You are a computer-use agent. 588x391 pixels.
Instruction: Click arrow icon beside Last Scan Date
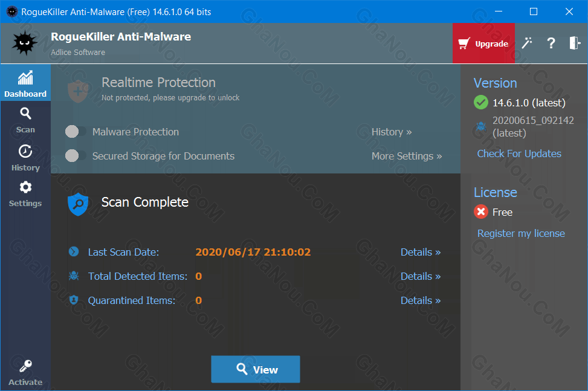[74, 251]
